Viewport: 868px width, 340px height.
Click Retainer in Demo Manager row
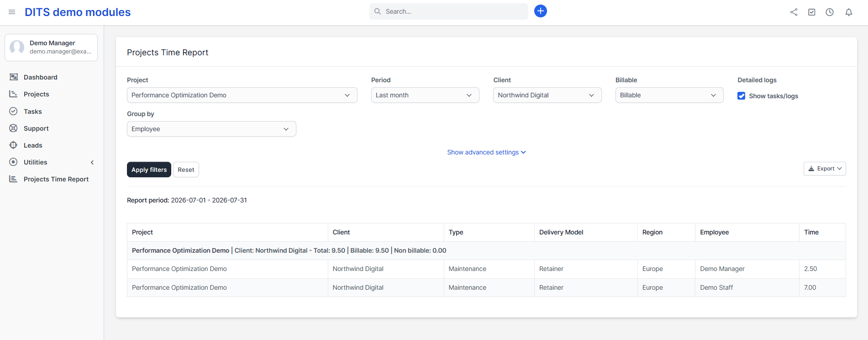click(x=551, y=269)
